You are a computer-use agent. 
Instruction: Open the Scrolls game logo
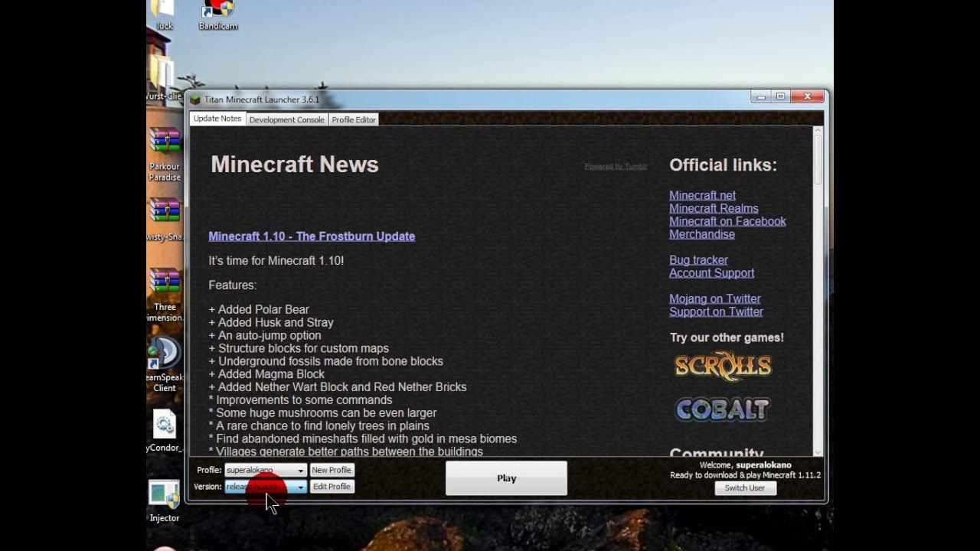point(723,367)
